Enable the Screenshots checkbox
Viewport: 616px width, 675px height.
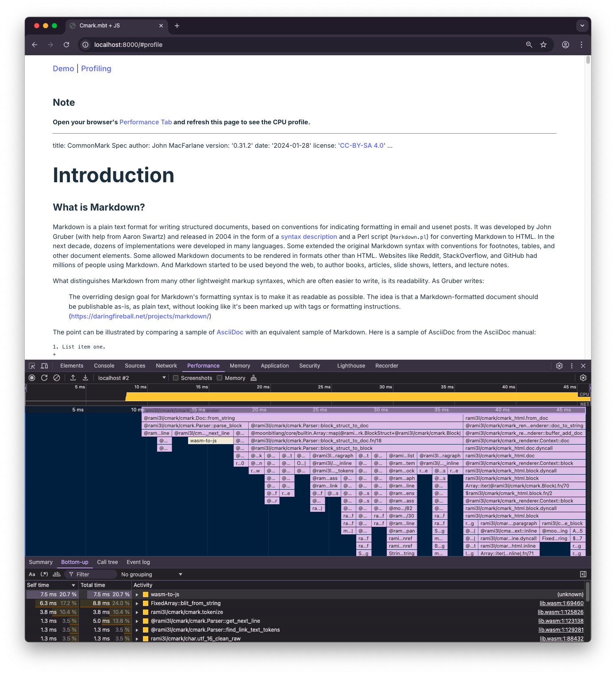(176, 378)
